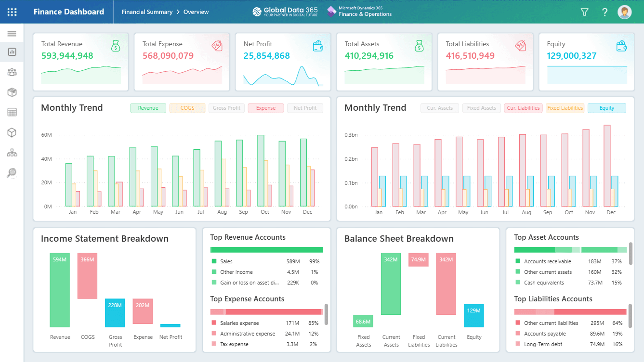Open the package box icon in sidebar
This screenshot has width=644, height=362.
tap(12, 92)
